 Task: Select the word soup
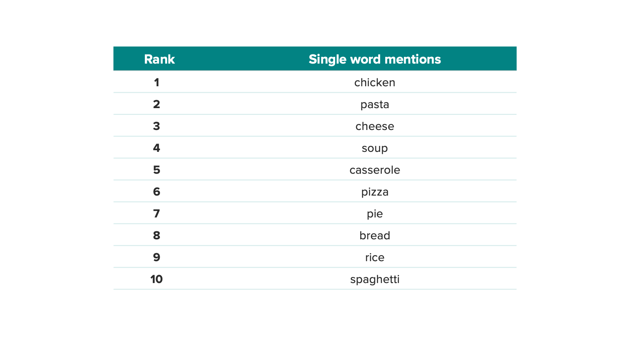point(375,148)
